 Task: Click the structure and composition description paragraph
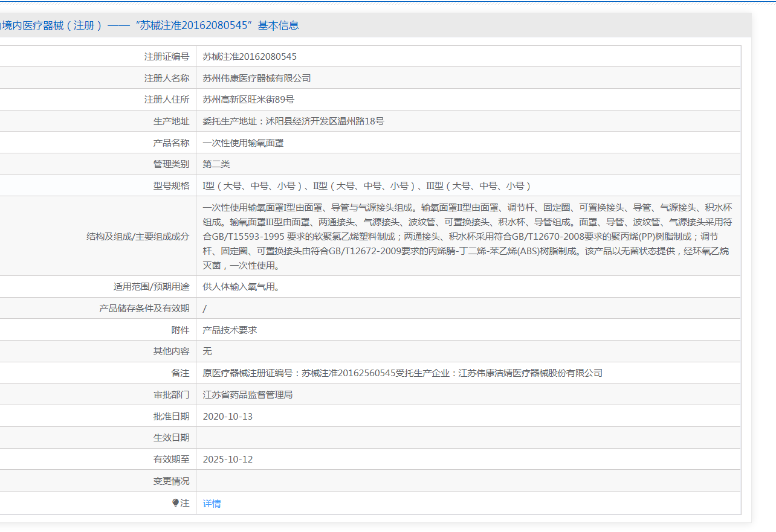tap(467, 236)
